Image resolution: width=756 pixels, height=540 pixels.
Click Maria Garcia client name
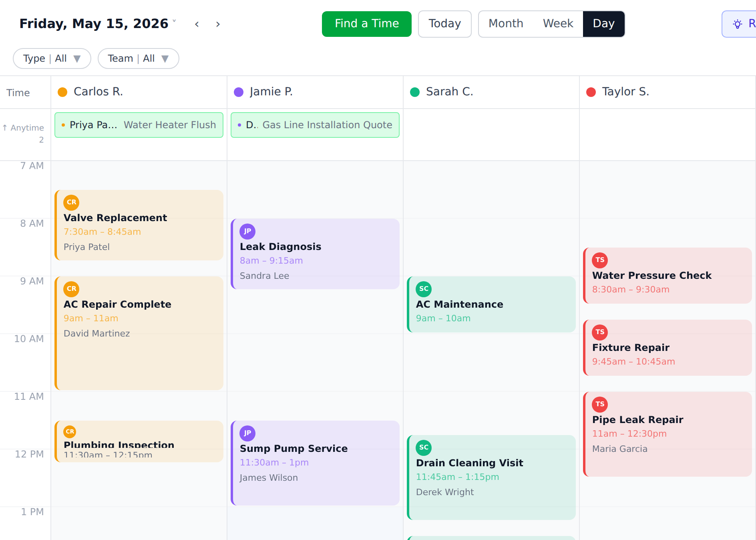(x=619, y=449)
